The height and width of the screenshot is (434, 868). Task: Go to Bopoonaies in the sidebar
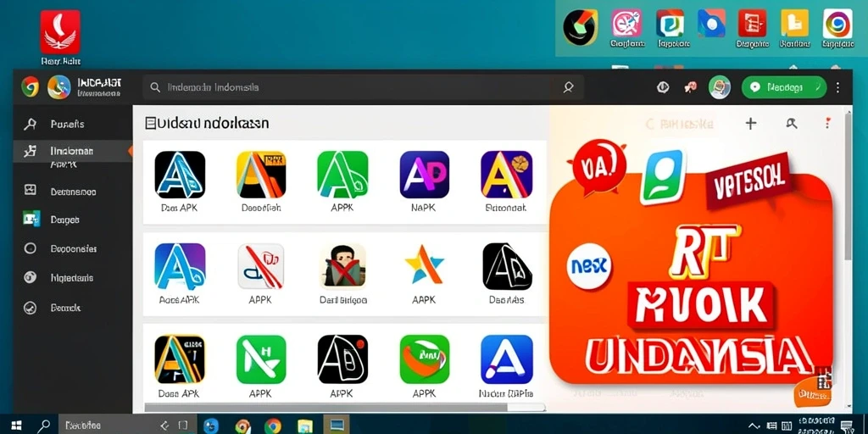tap(73, 248)
